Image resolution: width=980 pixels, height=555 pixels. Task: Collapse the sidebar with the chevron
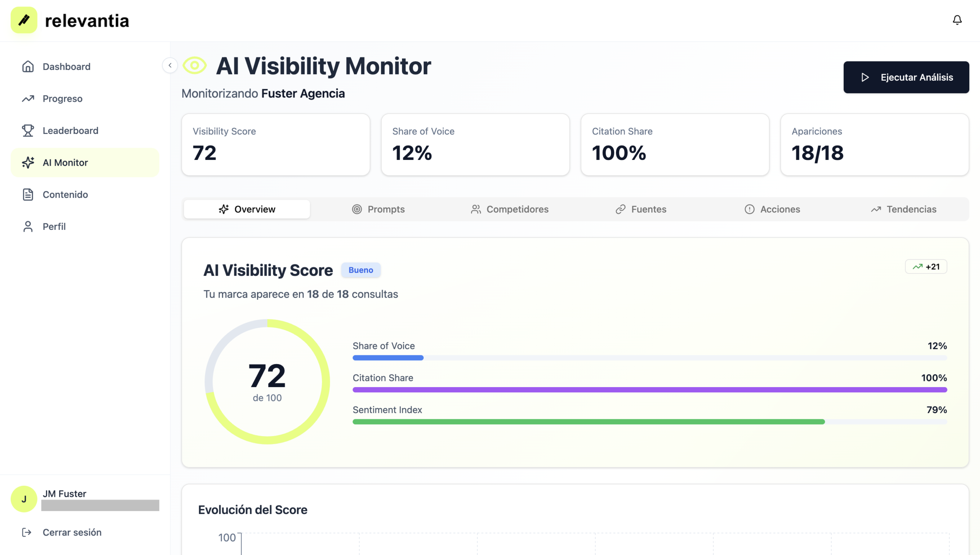point(170,65)
